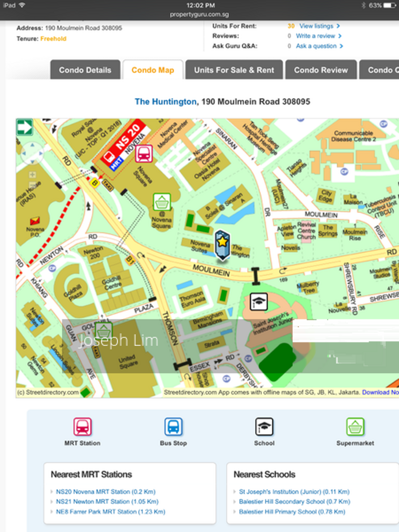Toggle Supermarket legend filter
The height and width of the screenshot is (532, 399).
[355, 427]
